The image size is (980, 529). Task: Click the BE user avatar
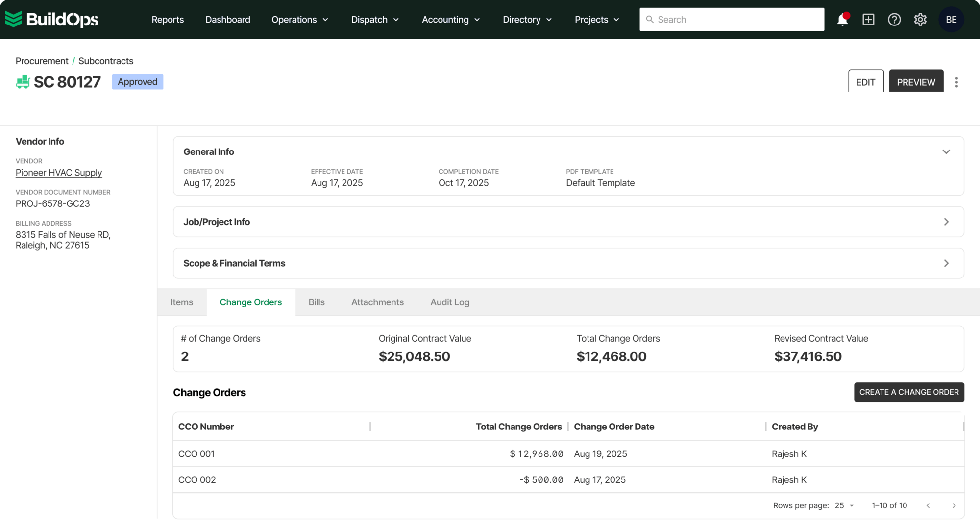[x=951, y=20]
